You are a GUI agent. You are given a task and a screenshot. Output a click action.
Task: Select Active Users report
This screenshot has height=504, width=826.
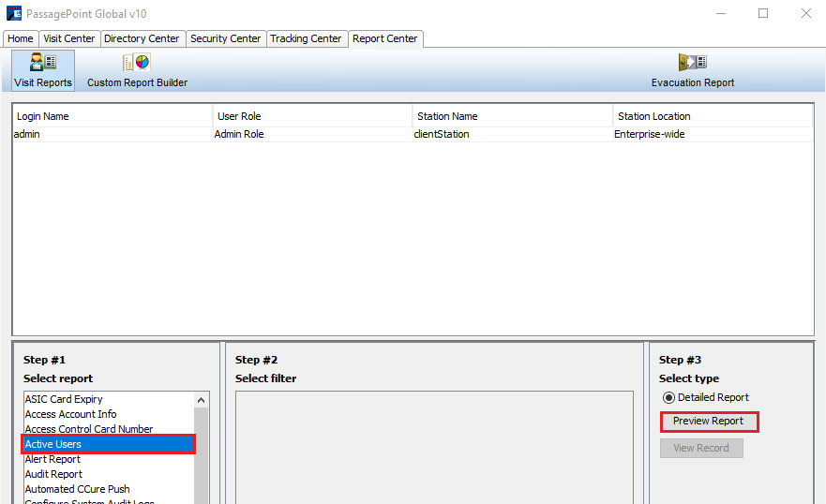point(109,445)
